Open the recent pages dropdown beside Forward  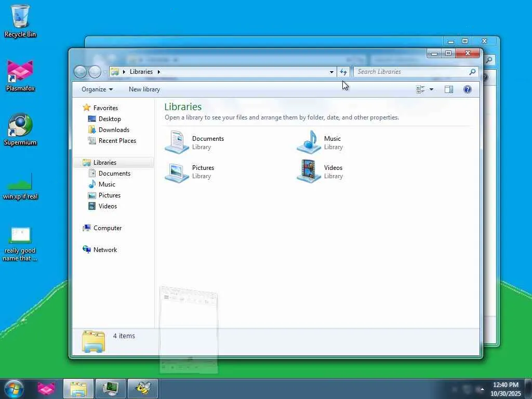point(104,72)
